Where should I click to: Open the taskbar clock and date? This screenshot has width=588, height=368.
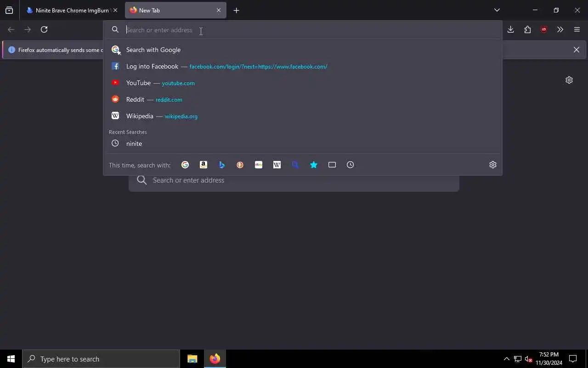point(549,359)
